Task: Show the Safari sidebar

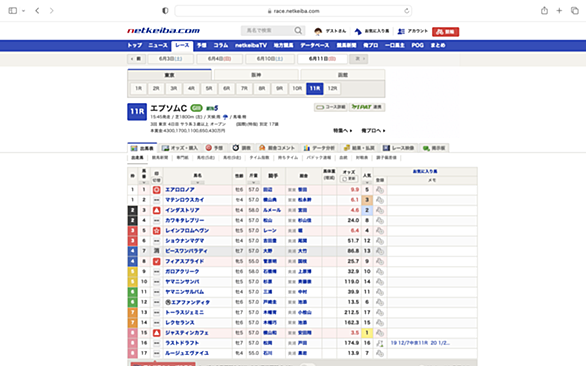Action: tap(12, 10)
